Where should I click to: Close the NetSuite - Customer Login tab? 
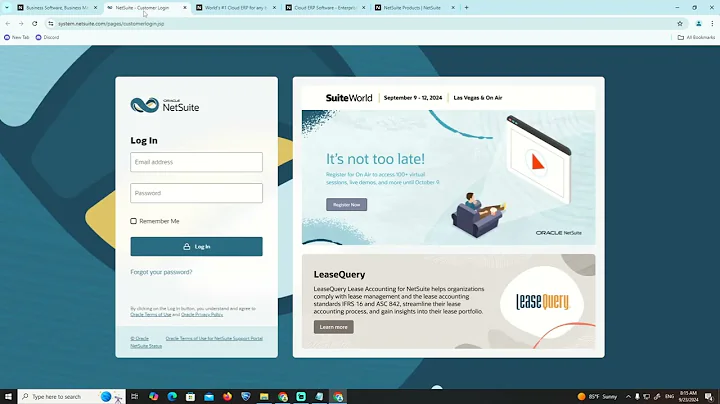(x=185, y=7)
